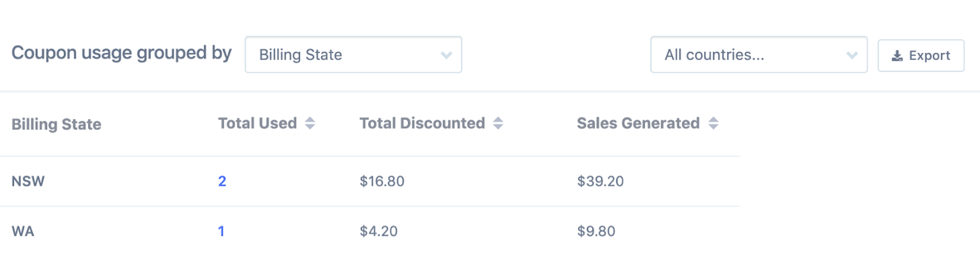The height and width of the screenshot is (269, 980).
Task: Sort by the Total Discounted column header
Action: pyautogui.click(x=422, y=124)
